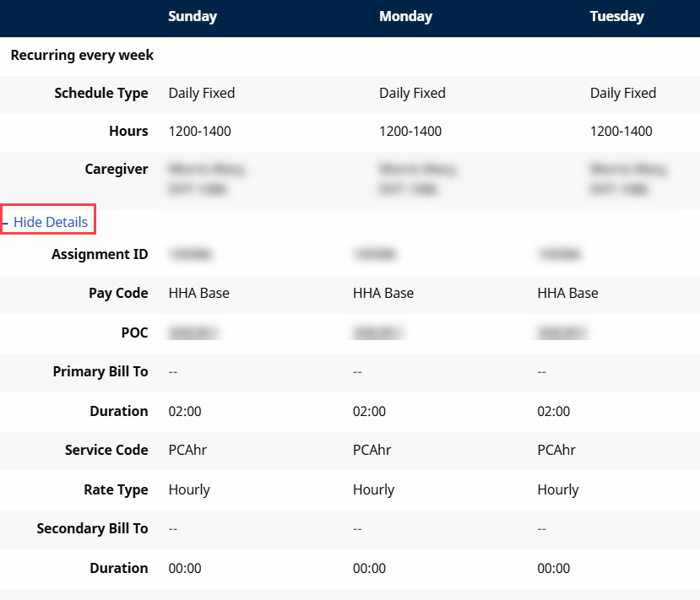The width and height of the screenshot is (700, 600).
Task: Click the 'Recurring every week' heading
Action: click(82, 56)
